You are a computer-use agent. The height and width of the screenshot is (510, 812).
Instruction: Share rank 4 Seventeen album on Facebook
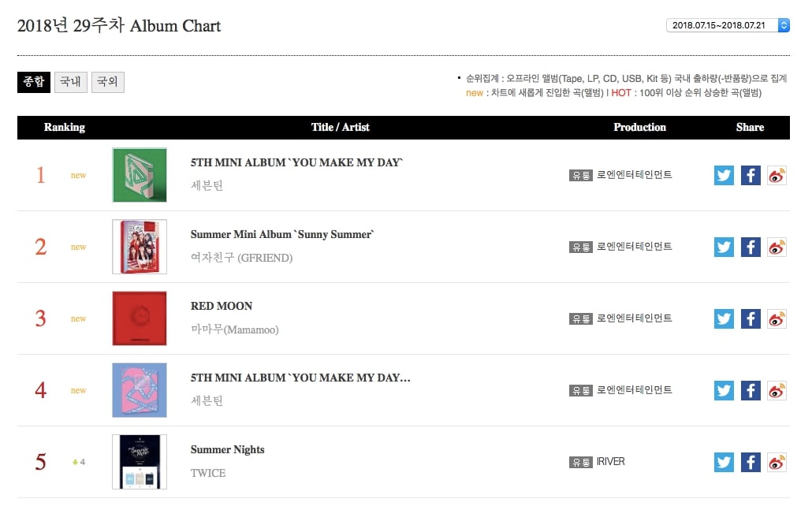[751, 390]
